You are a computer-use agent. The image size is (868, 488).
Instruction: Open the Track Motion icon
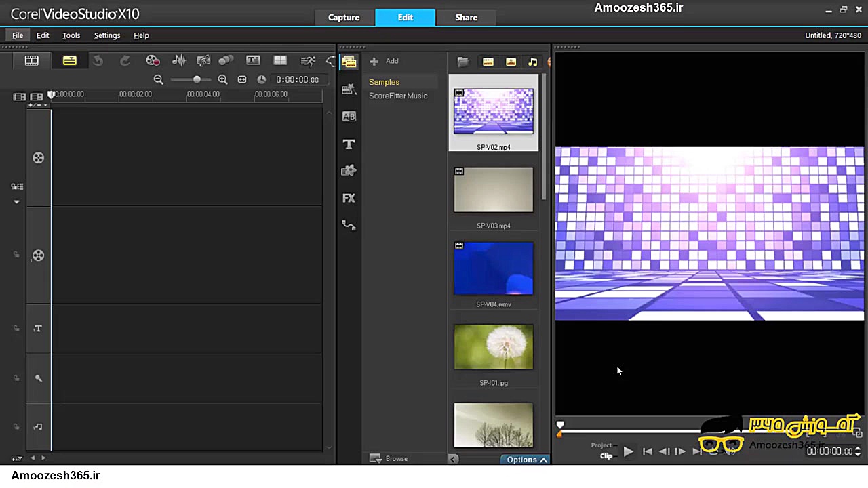pos(226,61)
